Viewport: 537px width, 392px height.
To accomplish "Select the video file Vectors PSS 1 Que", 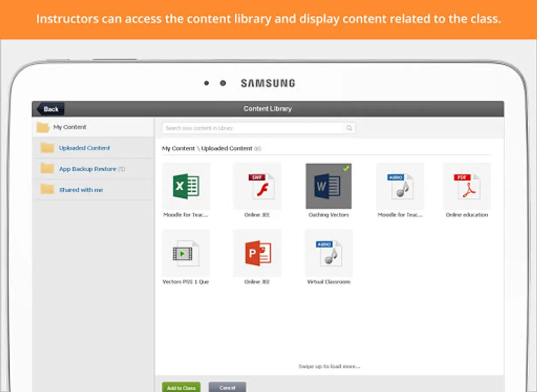I will (186, 253).
